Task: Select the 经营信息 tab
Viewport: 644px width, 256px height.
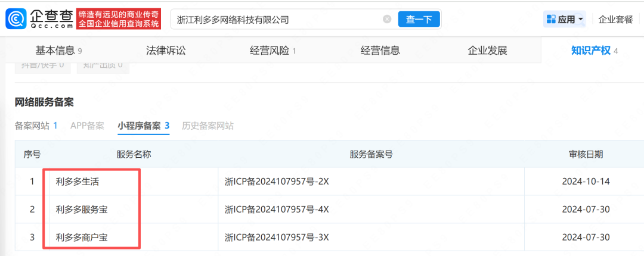Action: click(380, 51)
